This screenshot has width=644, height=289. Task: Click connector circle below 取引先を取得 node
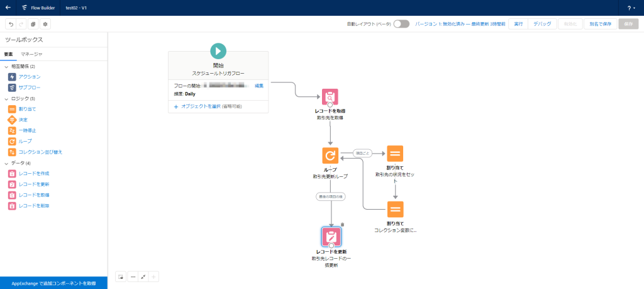click(330, 105)
